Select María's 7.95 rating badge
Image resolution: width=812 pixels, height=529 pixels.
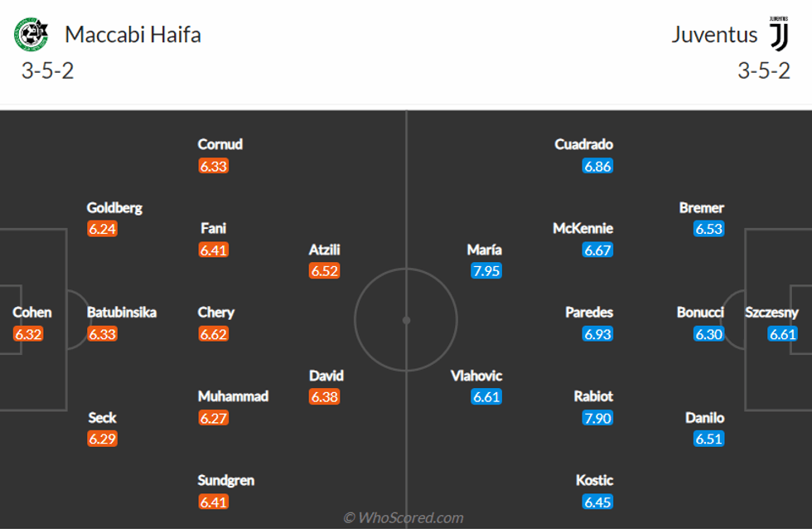click(486, 271)
